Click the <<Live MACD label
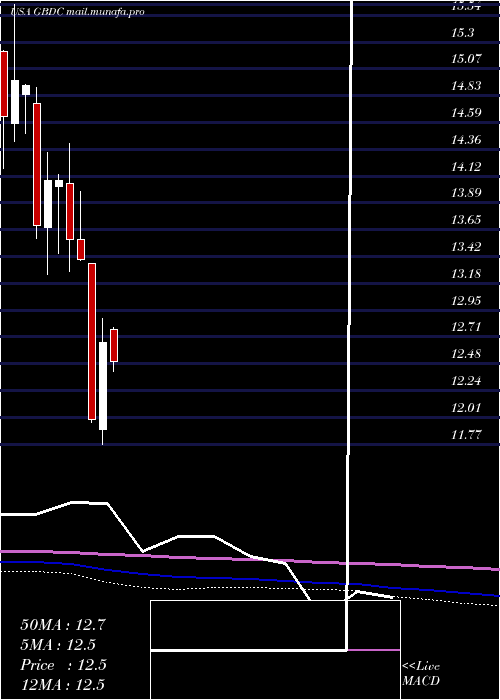This screenshot has height=700, width=500. [421, 674]
